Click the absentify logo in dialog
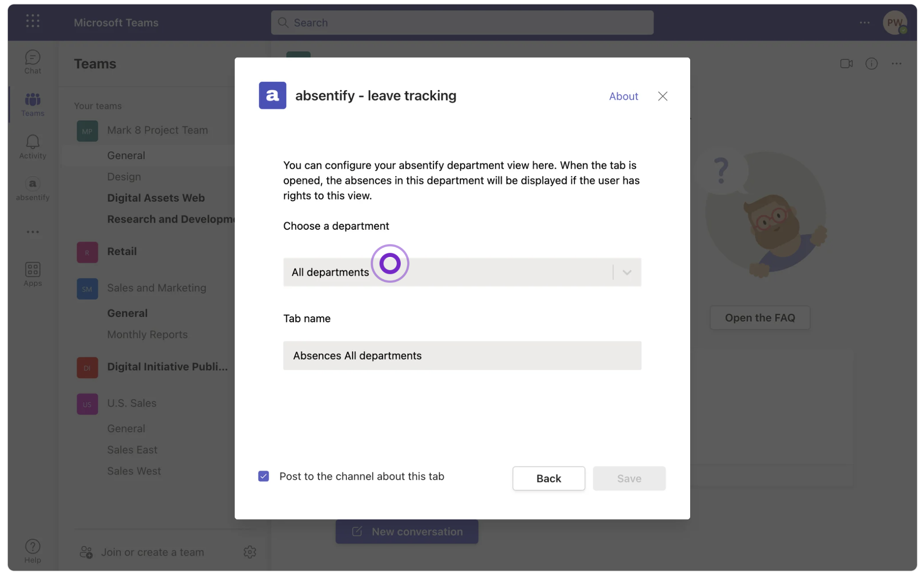Screen dimensions: 924x576 point(272,95)
